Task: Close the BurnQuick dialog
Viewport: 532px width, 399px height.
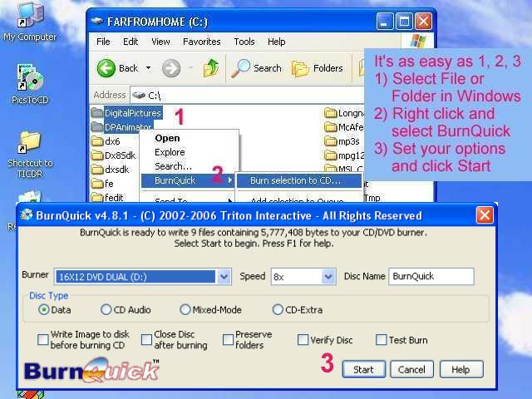Action: pyautogui.click(x=485, y=215)
